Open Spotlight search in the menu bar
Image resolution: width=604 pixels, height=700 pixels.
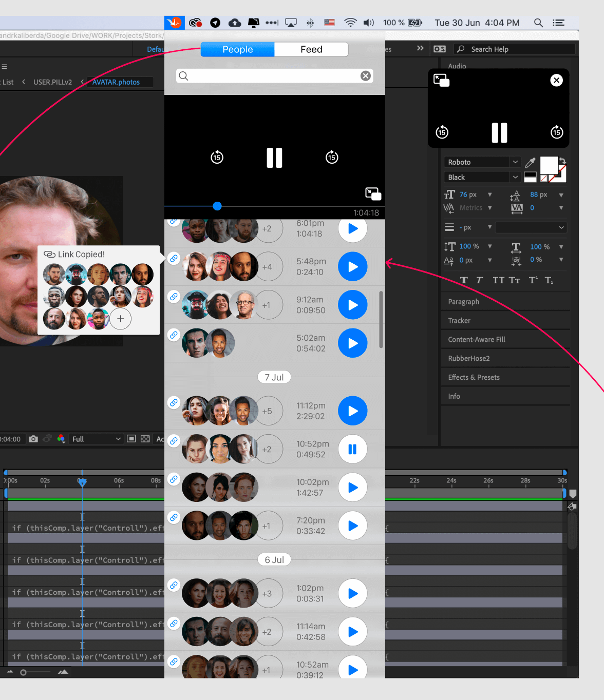coord(538,23)
